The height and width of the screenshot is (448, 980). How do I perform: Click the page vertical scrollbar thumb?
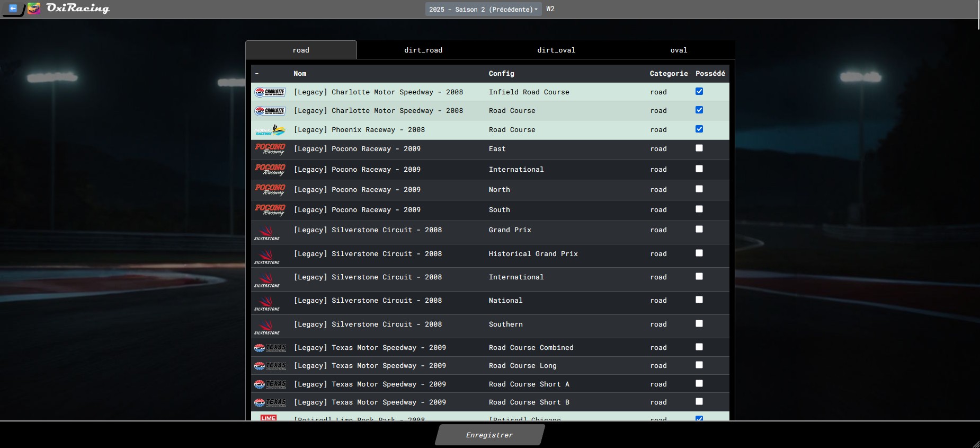point(978,15)
